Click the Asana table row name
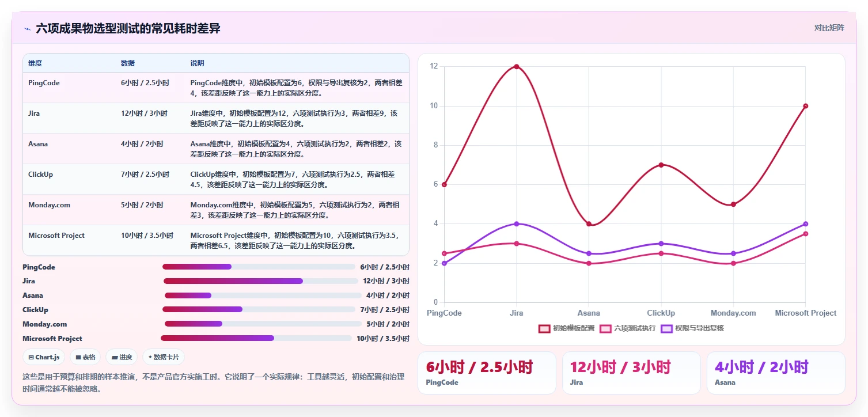This screenshot has height=417, width=868. coord(38,144)
